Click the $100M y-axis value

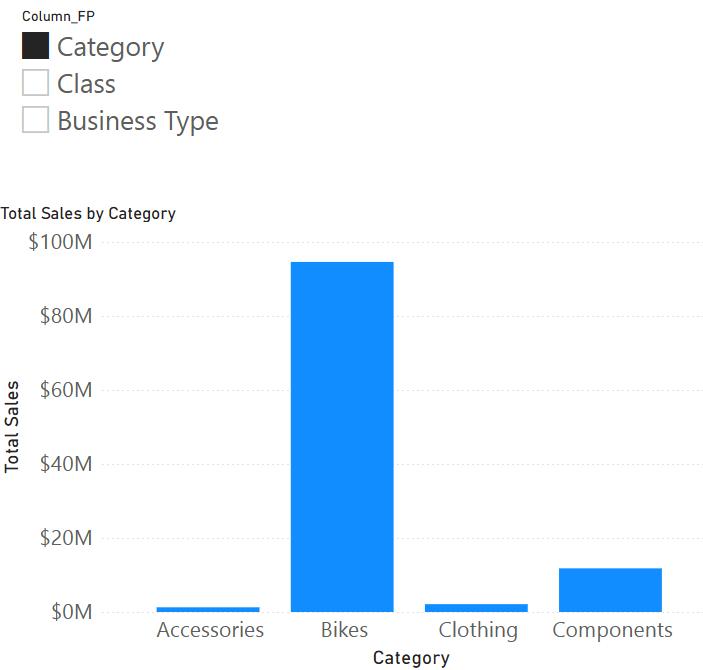pyautogui.click(x=60, y=242)
